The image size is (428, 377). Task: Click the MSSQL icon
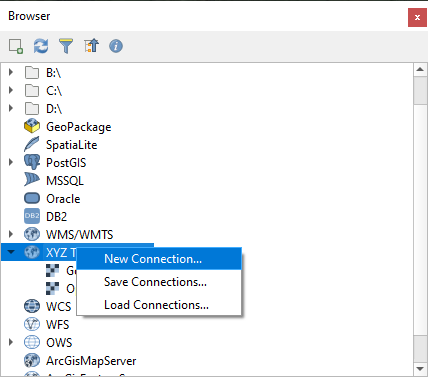coord(32,180)
